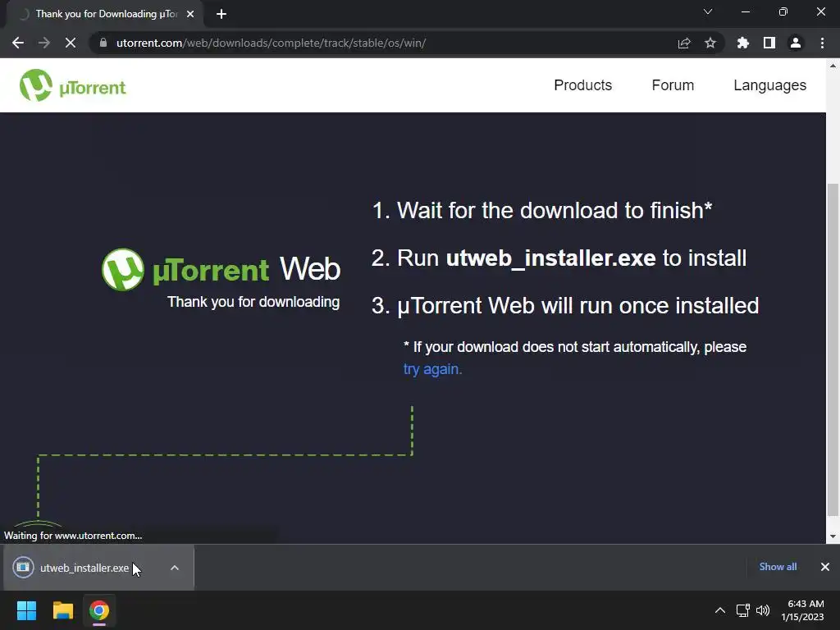
Task: Click scrollbar down arrow
Action: 833,536
